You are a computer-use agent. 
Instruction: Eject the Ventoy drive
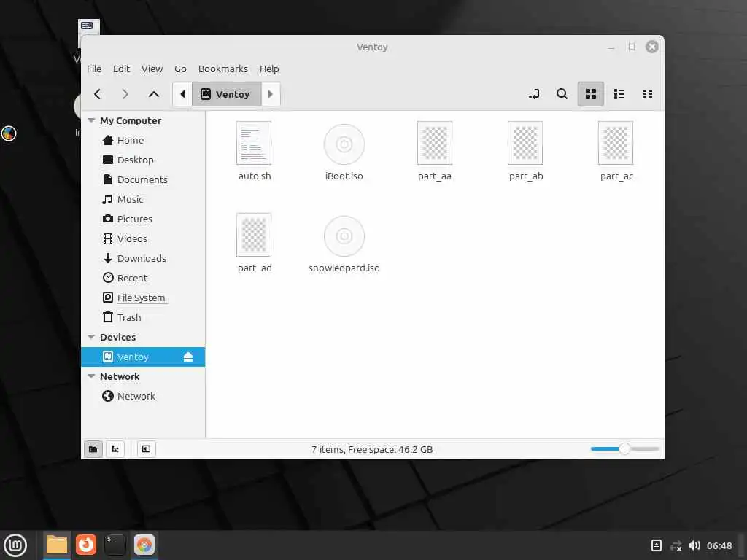coord(188,357)
